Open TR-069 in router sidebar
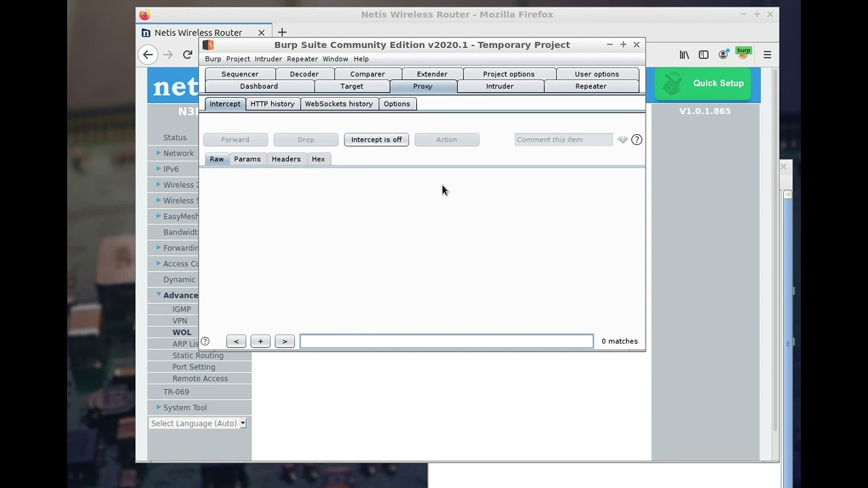 tap(176, 392)
